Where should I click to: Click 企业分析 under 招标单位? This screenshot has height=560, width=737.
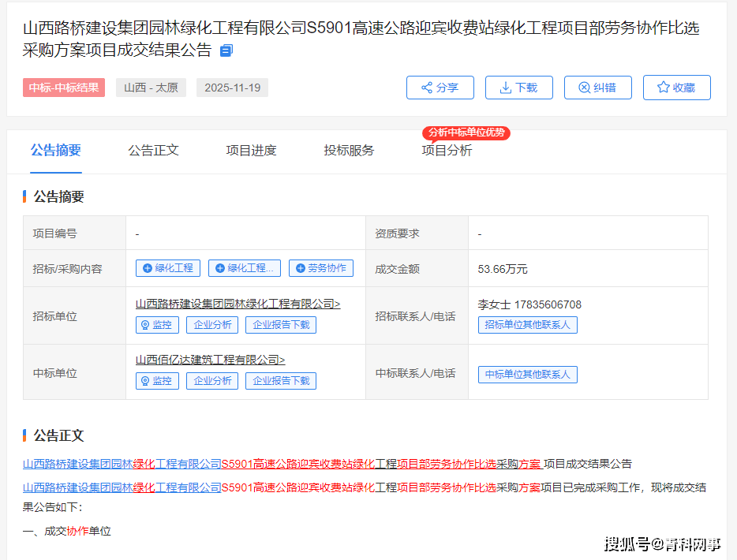point(213,325)
